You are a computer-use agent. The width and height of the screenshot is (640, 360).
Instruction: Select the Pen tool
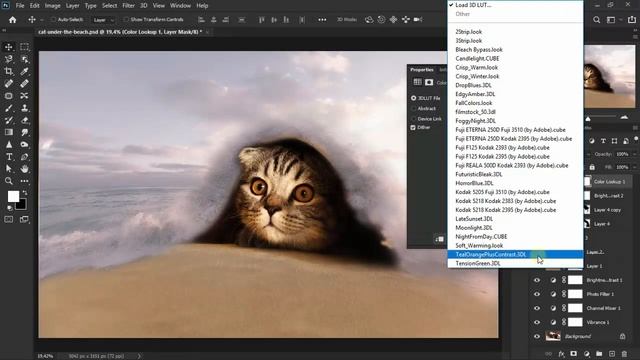point(24,157)
